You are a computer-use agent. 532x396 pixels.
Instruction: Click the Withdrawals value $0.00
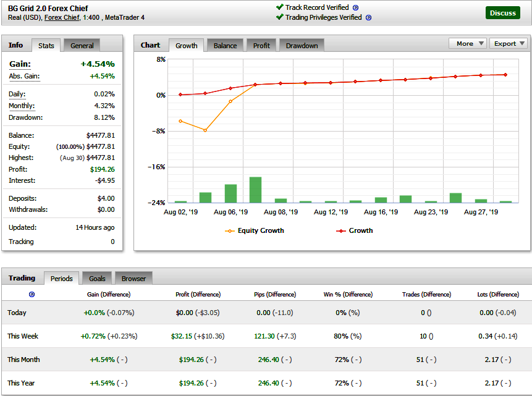point(106,209)
